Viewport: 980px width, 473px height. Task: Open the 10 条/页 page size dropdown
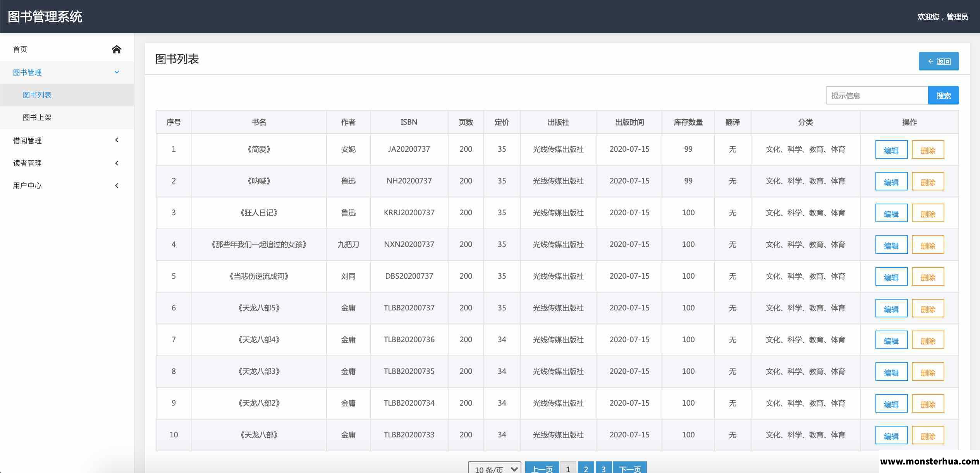pos(495,468)
